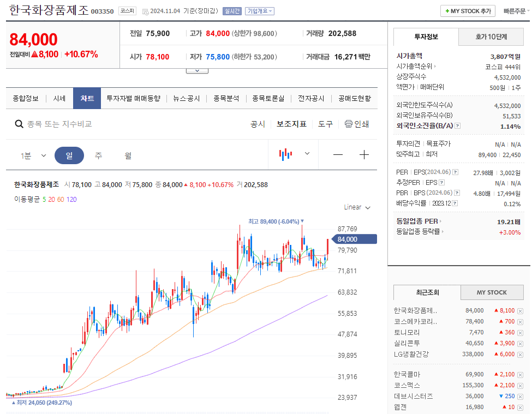Switch to the 전자공시 tab
This screenshot has width=532, height=414.
(311, 98)
